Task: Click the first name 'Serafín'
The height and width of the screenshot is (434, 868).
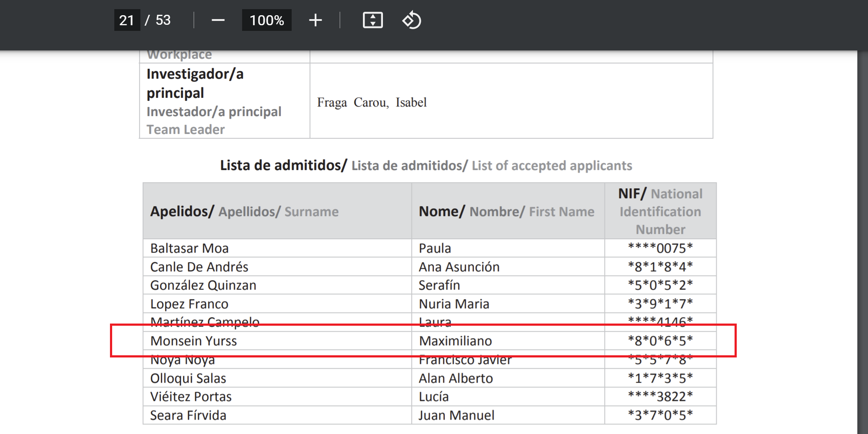Action: coord(439,285)
